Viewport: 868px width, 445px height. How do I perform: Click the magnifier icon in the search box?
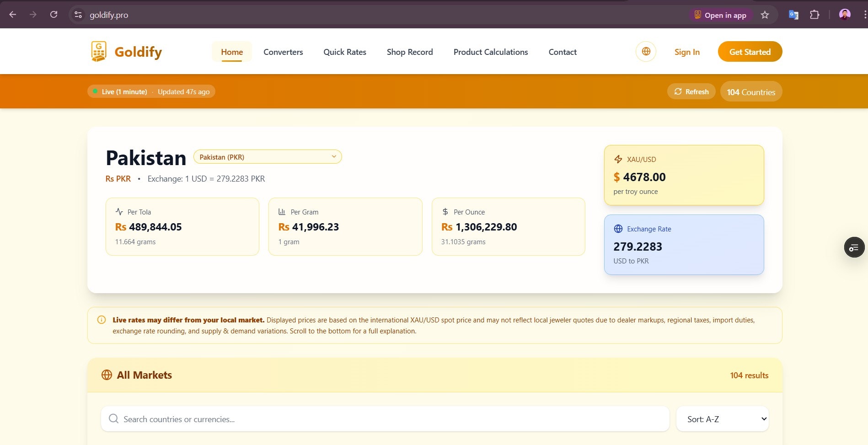[x=113, y=418]
